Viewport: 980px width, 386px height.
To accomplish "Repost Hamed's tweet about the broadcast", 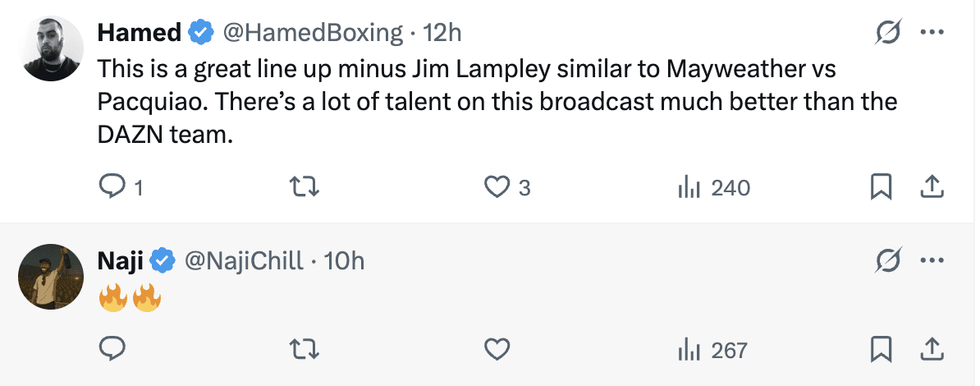I will (305, 188).
